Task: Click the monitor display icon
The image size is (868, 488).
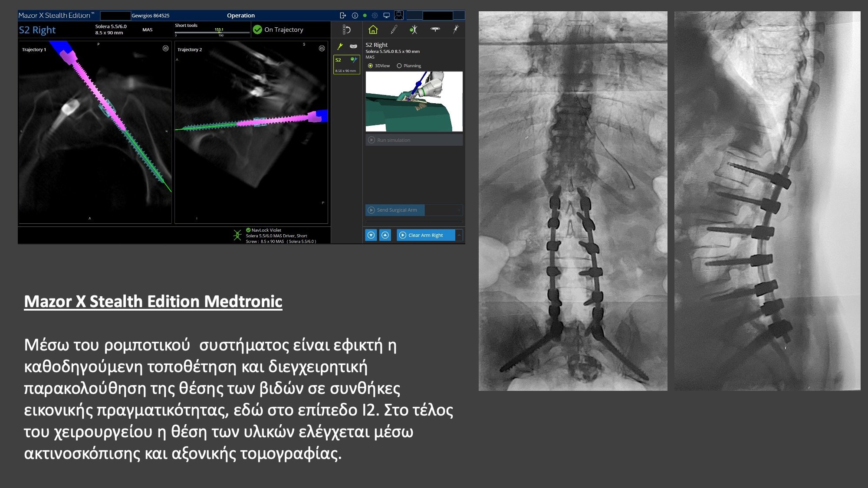Action: tap(386, 16)
